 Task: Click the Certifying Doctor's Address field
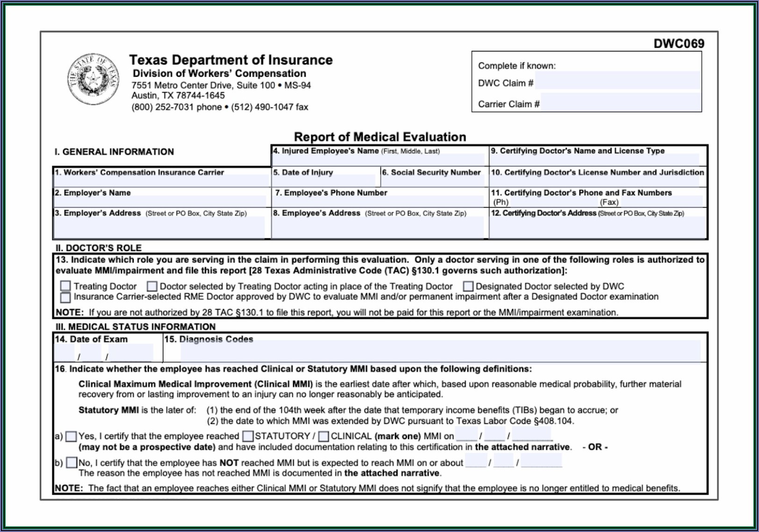[597, 228]
